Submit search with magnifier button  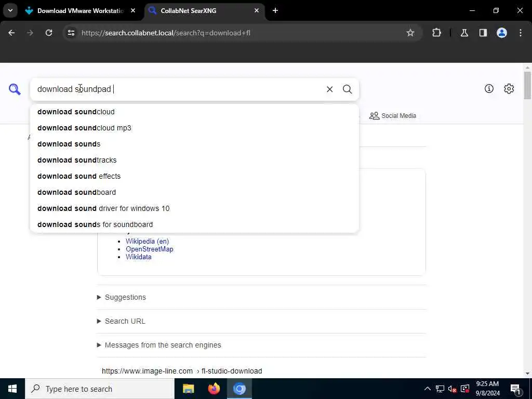pos(347,89)
